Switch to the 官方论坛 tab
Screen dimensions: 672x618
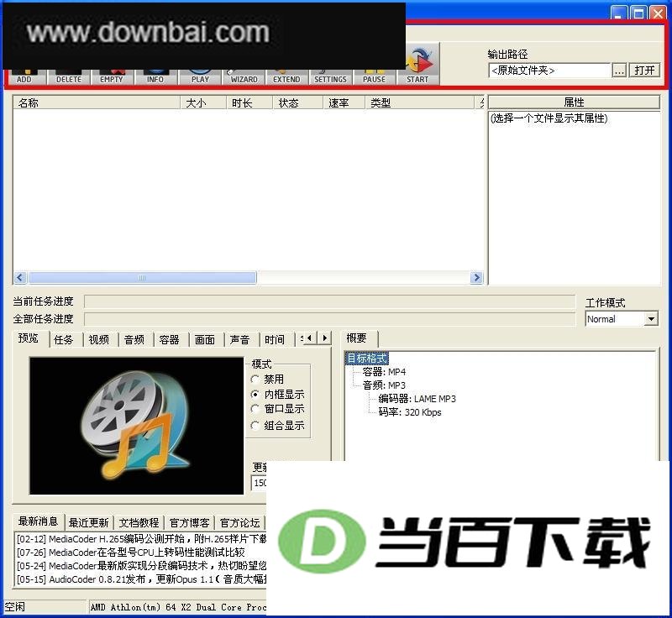(x=239, y=523)
